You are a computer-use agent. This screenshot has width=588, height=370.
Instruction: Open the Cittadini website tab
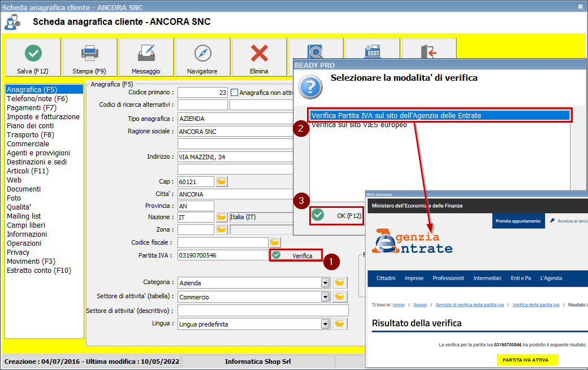[386, 278]
